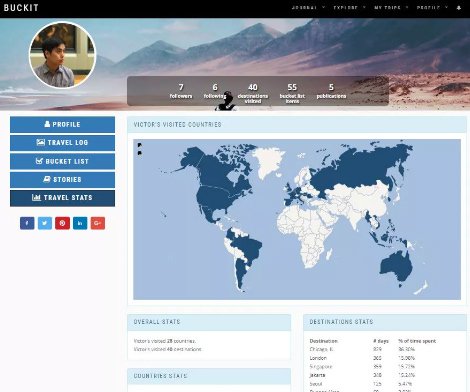Open the Stories sidebar section

(62, 180)
